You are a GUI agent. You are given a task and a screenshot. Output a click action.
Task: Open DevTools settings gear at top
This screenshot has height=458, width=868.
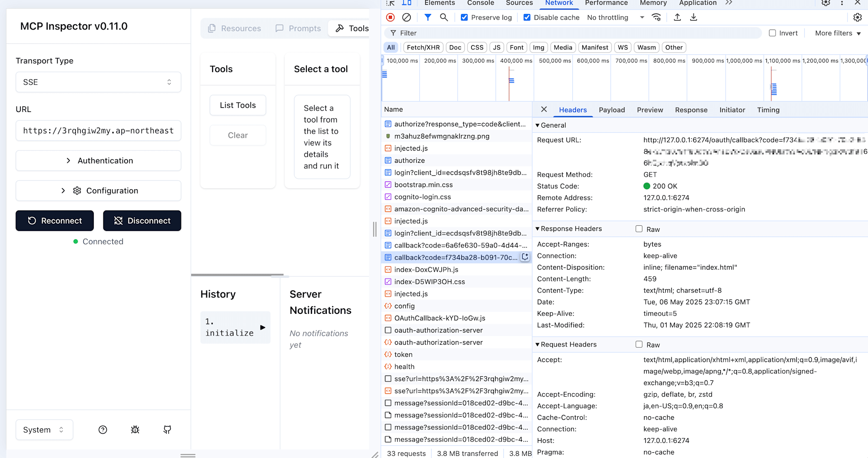pyautogui.click(x=825, y=3)
